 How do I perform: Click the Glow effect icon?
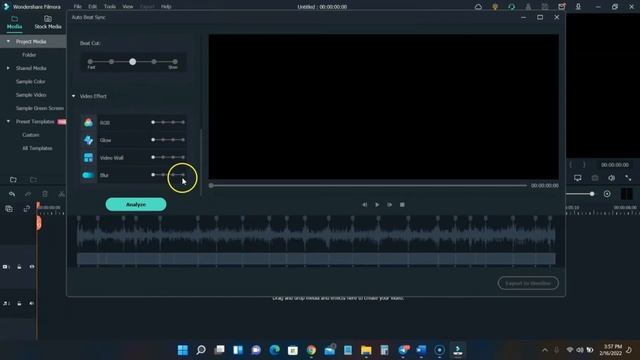pos(88,140)
